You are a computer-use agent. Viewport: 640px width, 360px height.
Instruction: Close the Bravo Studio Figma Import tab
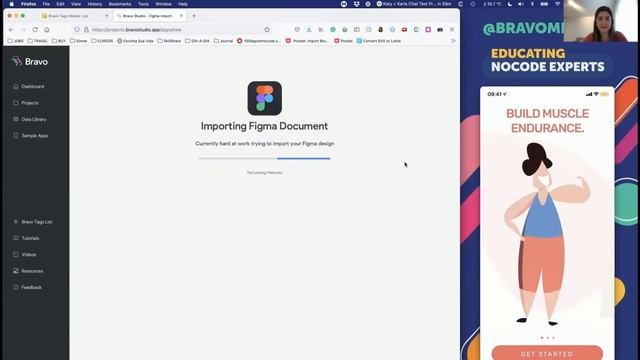[x=181, y=16]
